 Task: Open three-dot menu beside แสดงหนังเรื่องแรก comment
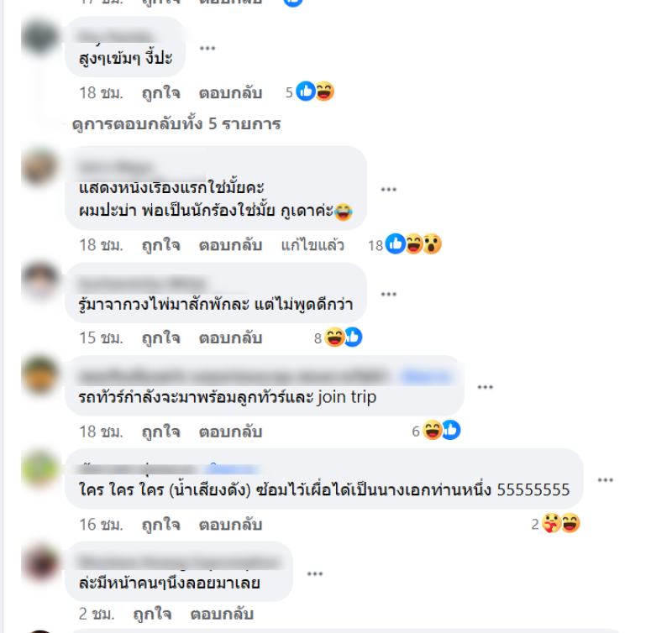[x=389, y=189]
